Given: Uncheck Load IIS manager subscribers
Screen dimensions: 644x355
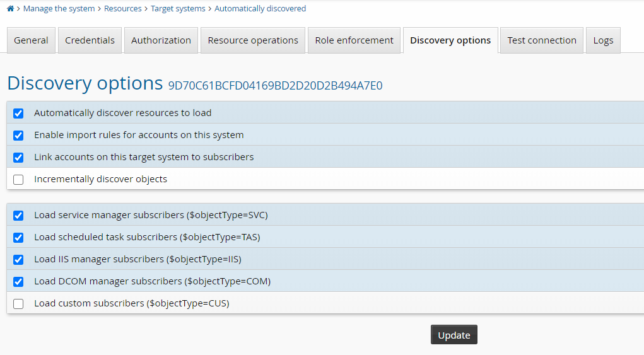Looking at the screenshot, I should coord(18,260).
